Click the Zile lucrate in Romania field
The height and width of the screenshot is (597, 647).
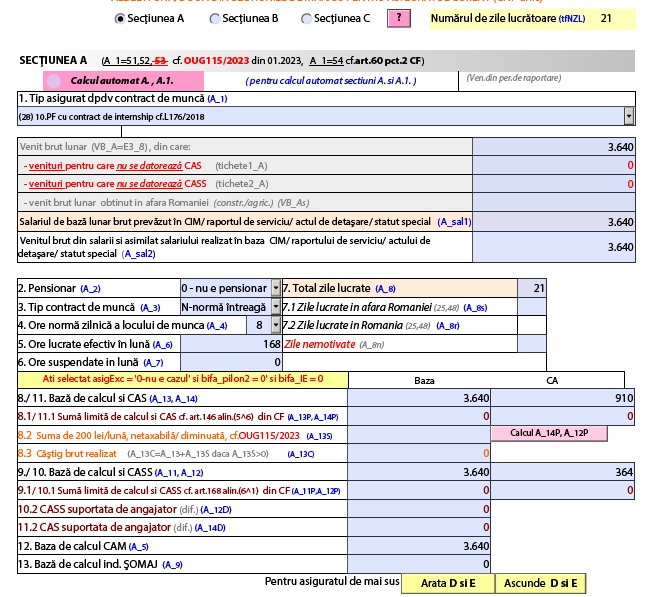(x=532, y=325)
